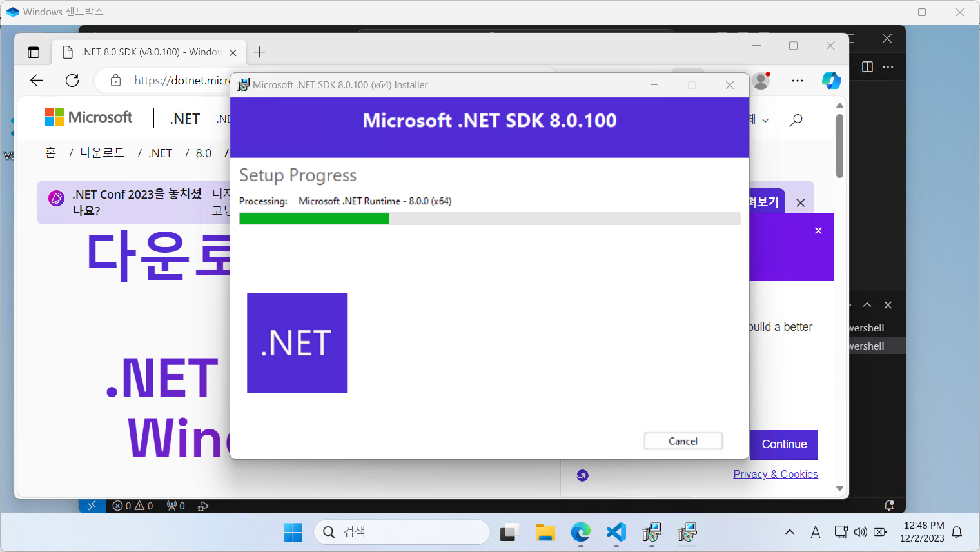Click the .NET logo in installer
Image resolution: width=980 pixels, height=552 pixels.
297,343
